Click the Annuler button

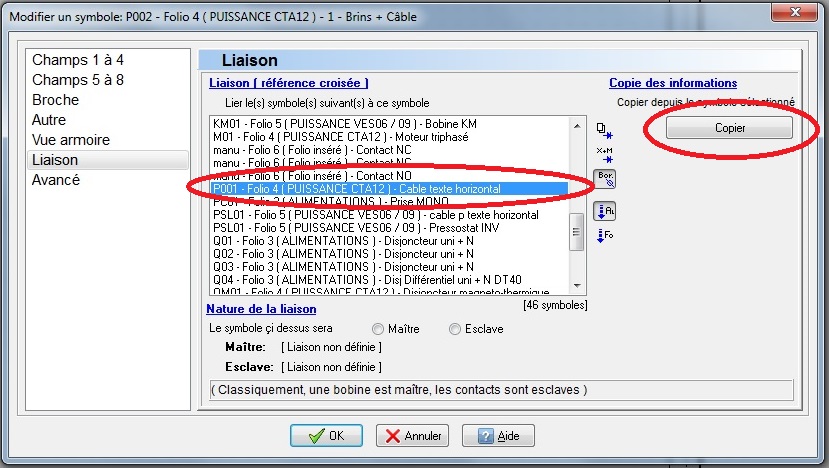click(412, 436)
